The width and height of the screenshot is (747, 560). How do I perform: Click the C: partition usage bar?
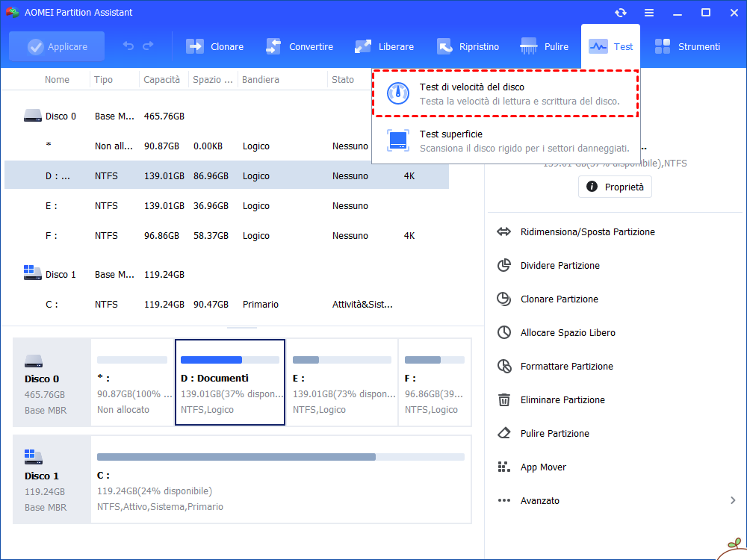coord(281,457)
